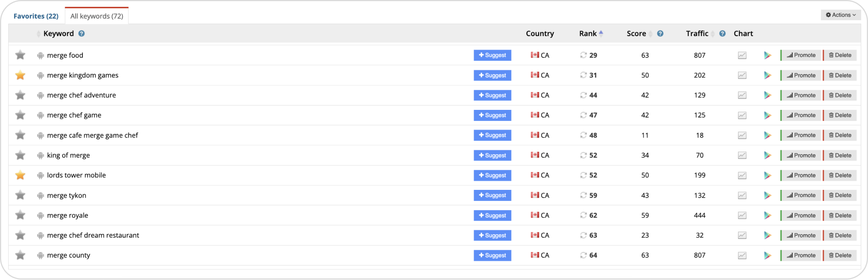Image resolution: width=868 pixels, height=280 pixels.
Task: Toggle favorite star for lords tower mobile
Action: [20, 175]
